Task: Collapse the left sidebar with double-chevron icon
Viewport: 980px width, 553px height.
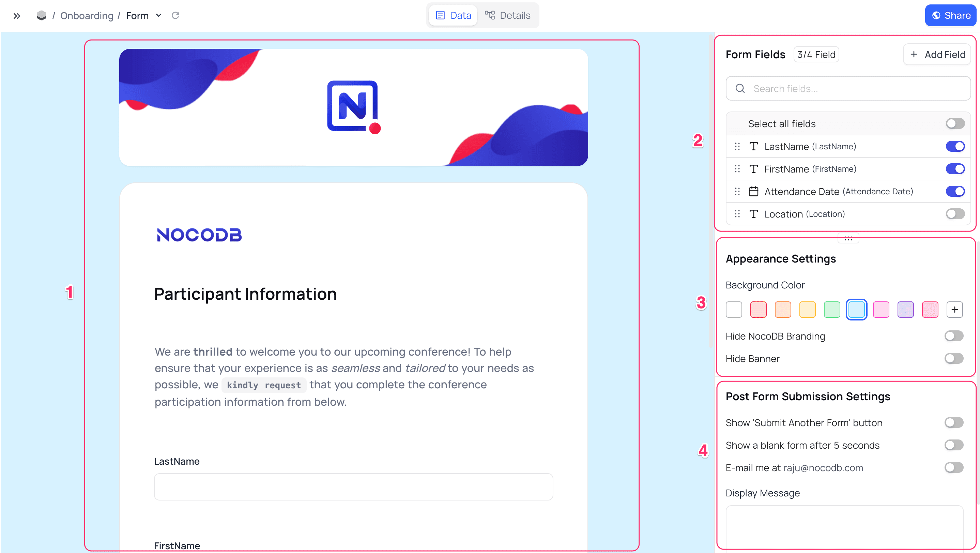Action: 17,16
